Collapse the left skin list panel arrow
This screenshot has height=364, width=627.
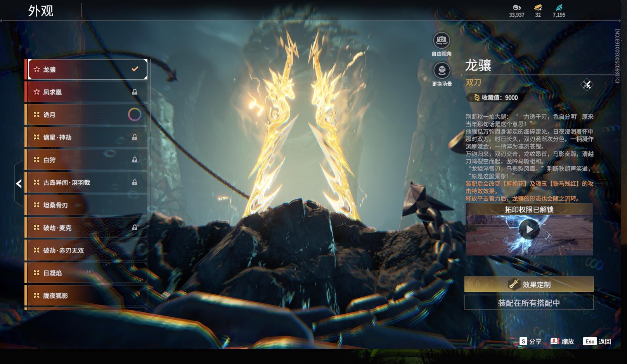pyautogui.click(x=19, y=183)
